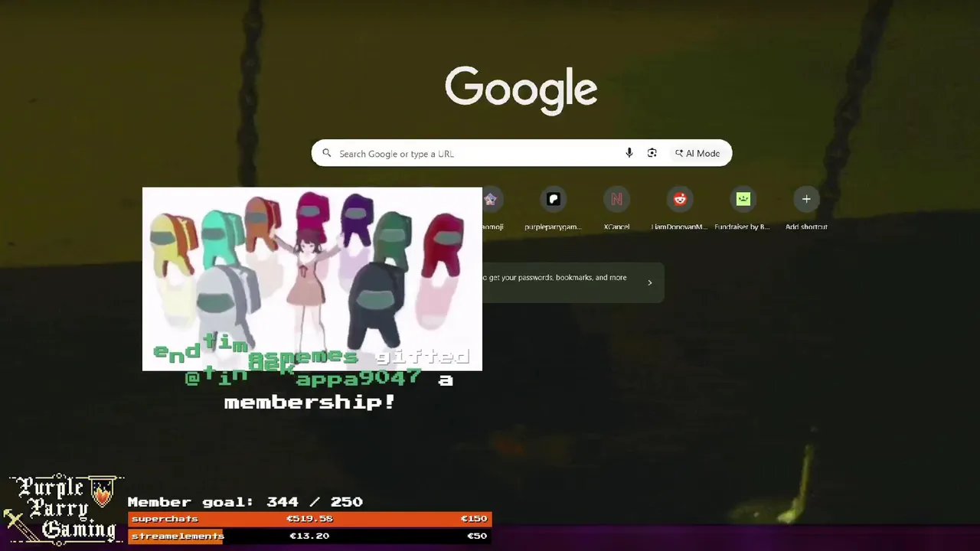Screen dimensions: 980x551
Task: Expand the passwords and bookmarks sign-in chevron
Action: tap(649, 282)
